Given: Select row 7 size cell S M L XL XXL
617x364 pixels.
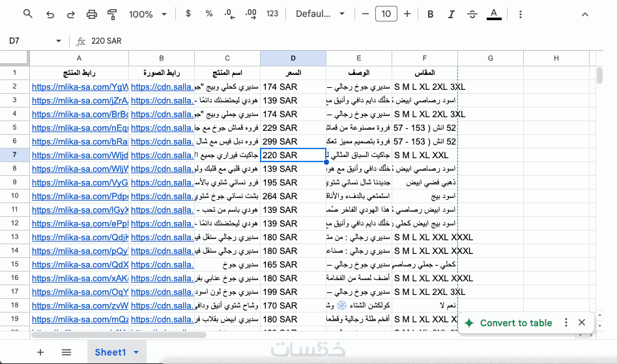Looking at the screenshot, I should [425, 155].
